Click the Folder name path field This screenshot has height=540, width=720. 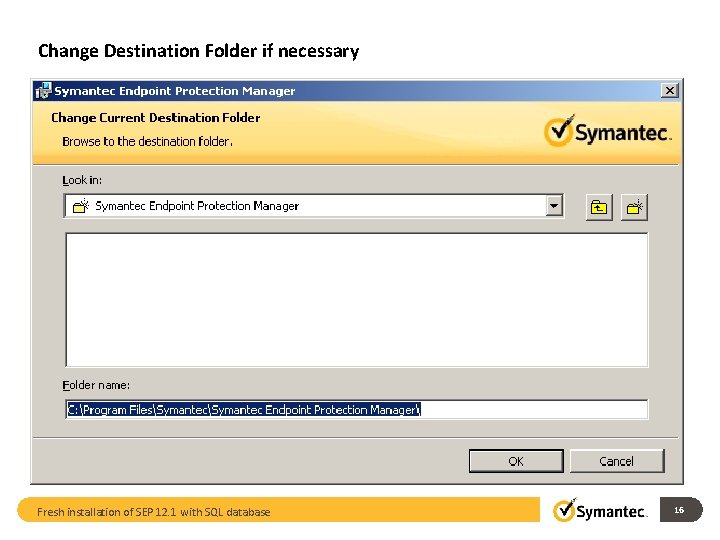coord(357,409)
